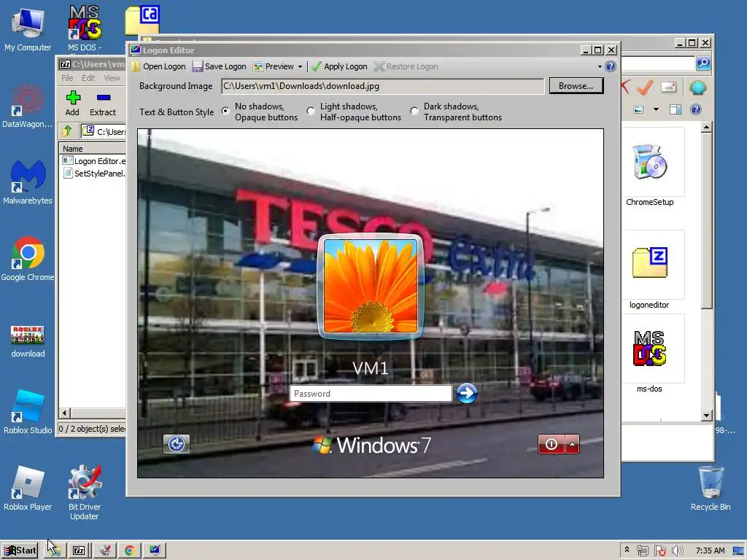Click the grayed Restore Logon button
The image size is (747, 560).
pos(406,66)
